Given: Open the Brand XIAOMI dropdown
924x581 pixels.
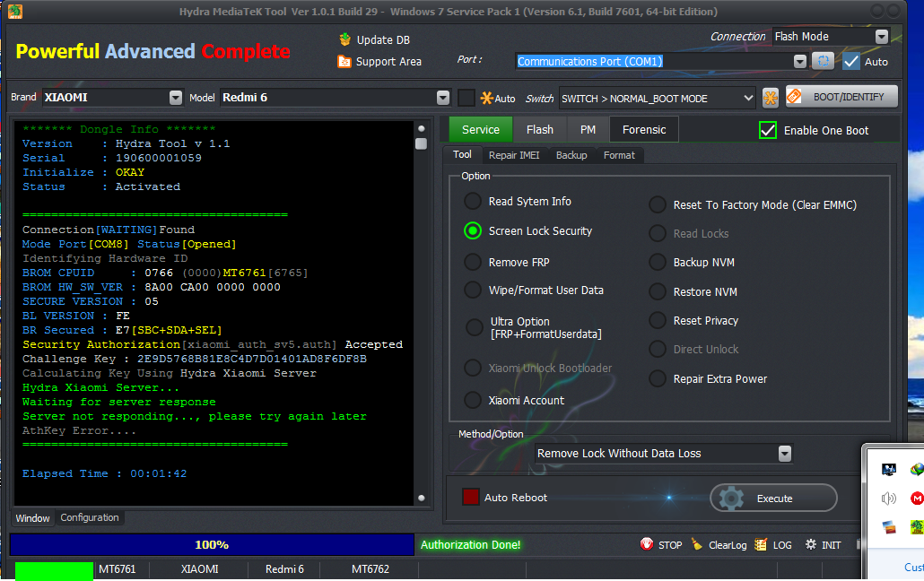Looking at the screenshot, I should point(176,98).
